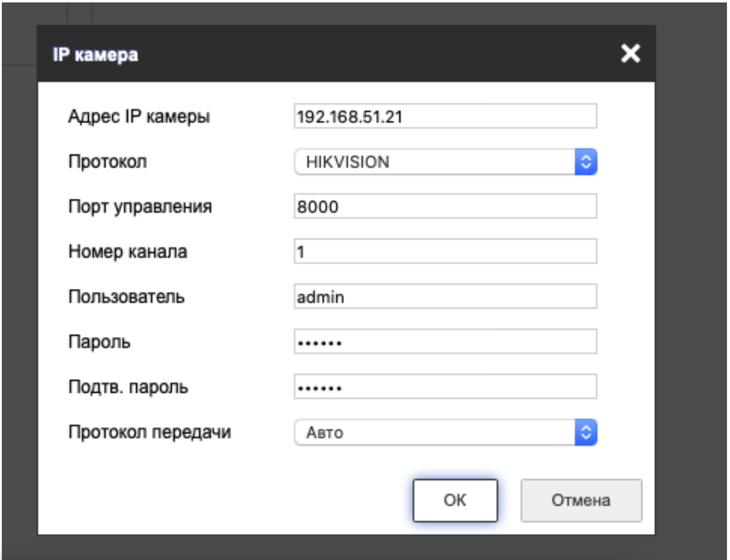This screenshot has height=560, width=730.
Task: Click the Пароль label
Action: click(99, 342)
